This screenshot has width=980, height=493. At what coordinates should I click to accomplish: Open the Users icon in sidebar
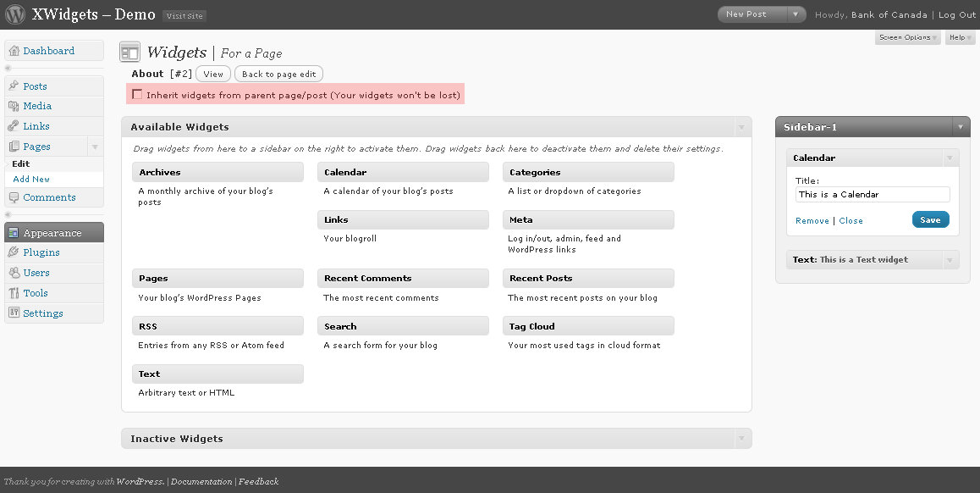coord(14,273)
